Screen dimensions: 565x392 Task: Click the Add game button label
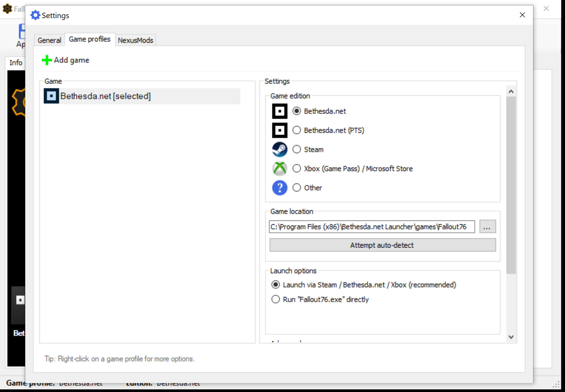(71, 60)
